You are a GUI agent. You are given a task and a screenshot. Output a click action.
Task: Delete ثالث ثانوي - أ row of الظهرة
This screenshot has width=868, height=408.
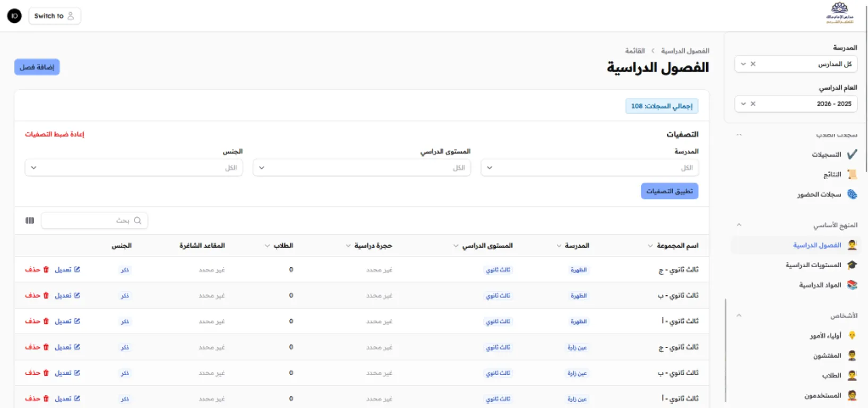[38, 321]
